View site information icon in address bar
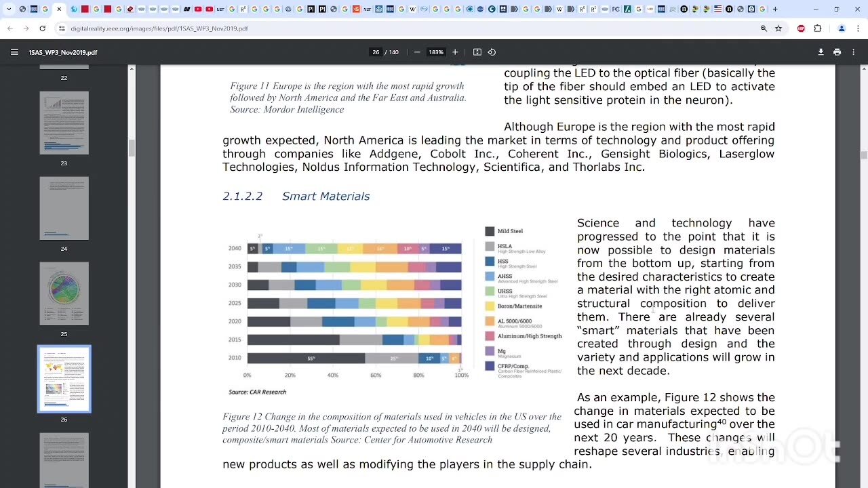Image resolution: width=868 pixels, height=488 pixels. point(62,28)
